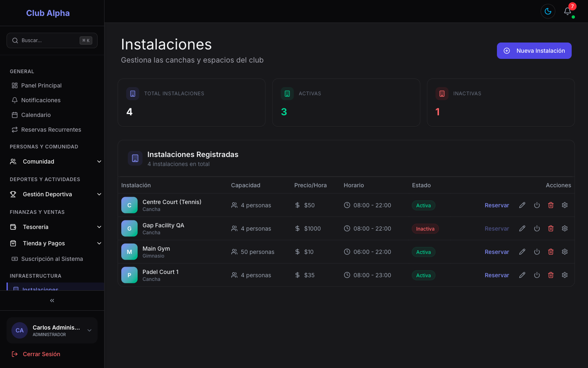
Task: Go to Notificaciones in sidebar
Action: [52, 100]
